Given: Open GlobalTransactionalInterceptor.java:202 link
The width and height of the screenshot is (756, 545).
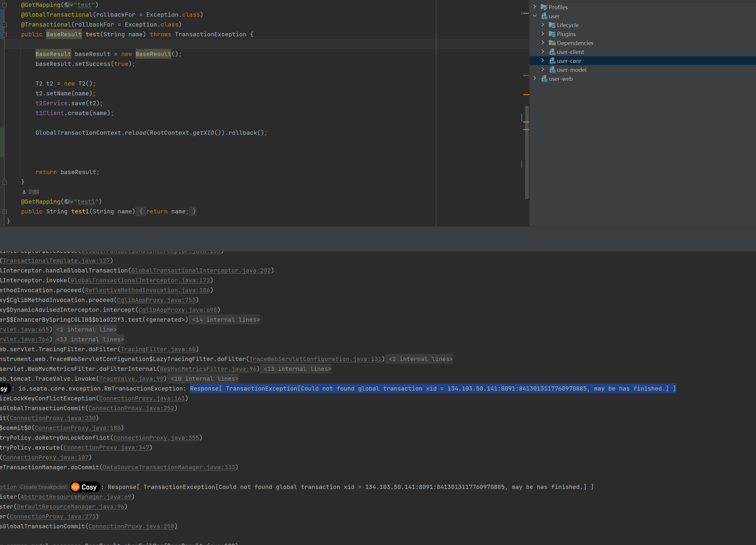Looking at the screenshot, I should click(201, 270).
